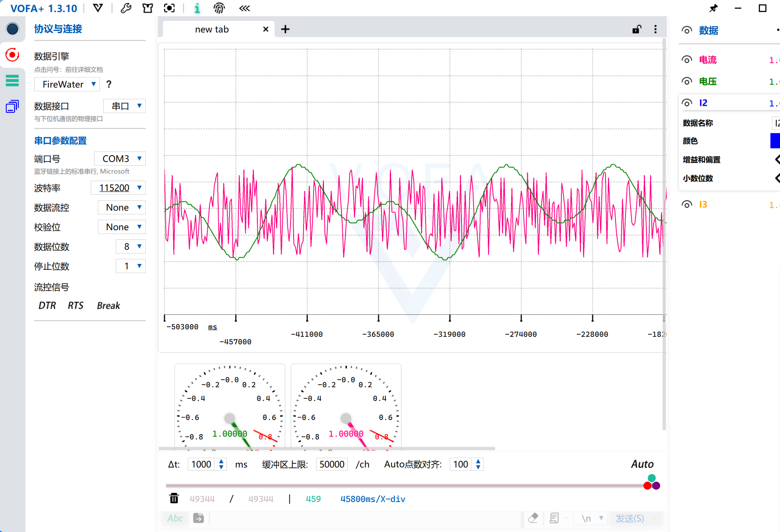Screen dimensions: 780x532
Task: Open the T-shirt skin theme icon
Action: 147,8
